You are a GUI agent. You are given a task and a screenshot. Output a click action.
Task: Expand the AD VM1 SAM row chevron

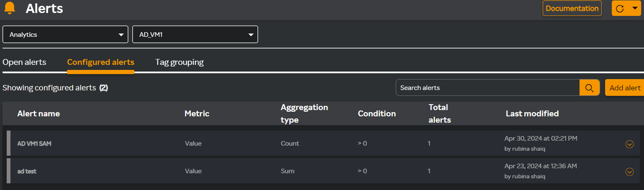629,144
